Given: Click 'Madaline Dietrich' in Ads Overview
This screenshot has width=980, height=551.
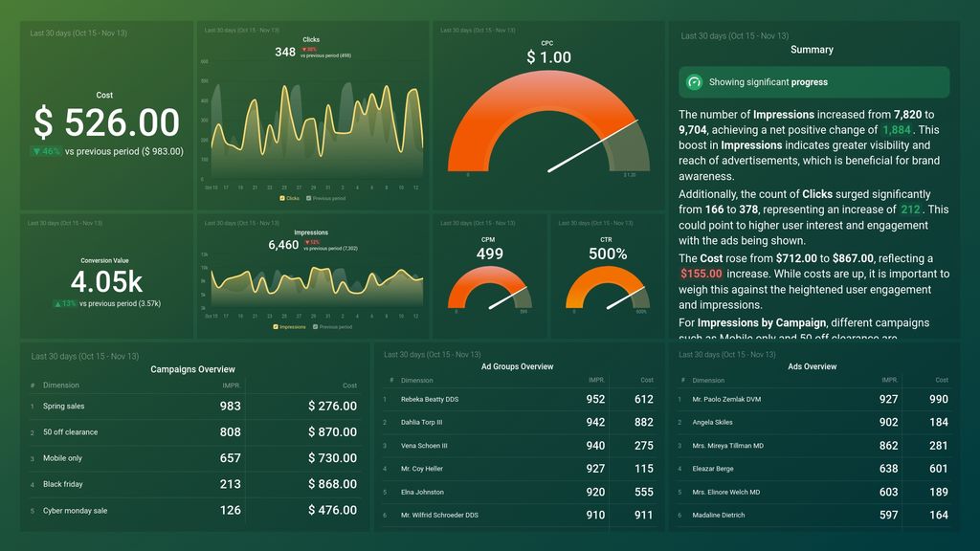Looking at the screenshot, I should (x=718, y=516).
